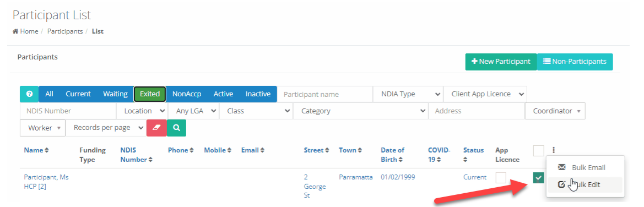Sort by Town column header
This screenshot has height=207, width=644.
pos(350,150)
